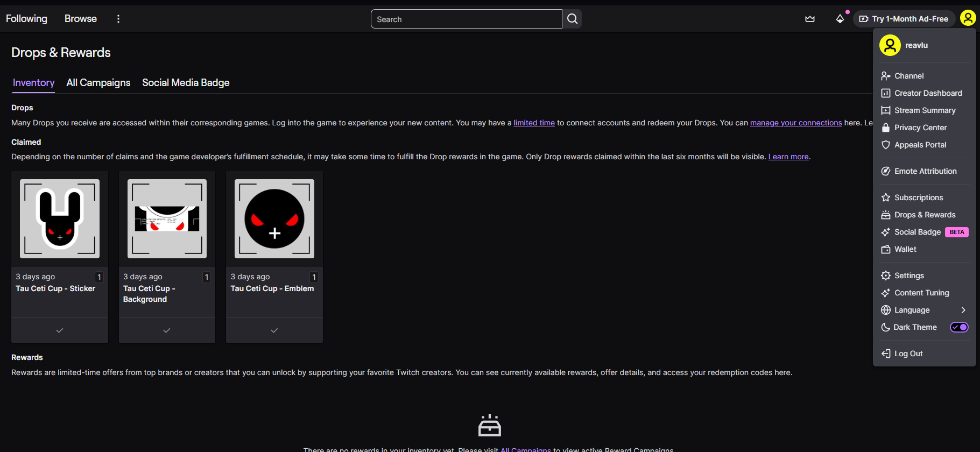This screenshot has width=980, height=452.
Task: Click the search magnifier button
Action: point(572,19)
